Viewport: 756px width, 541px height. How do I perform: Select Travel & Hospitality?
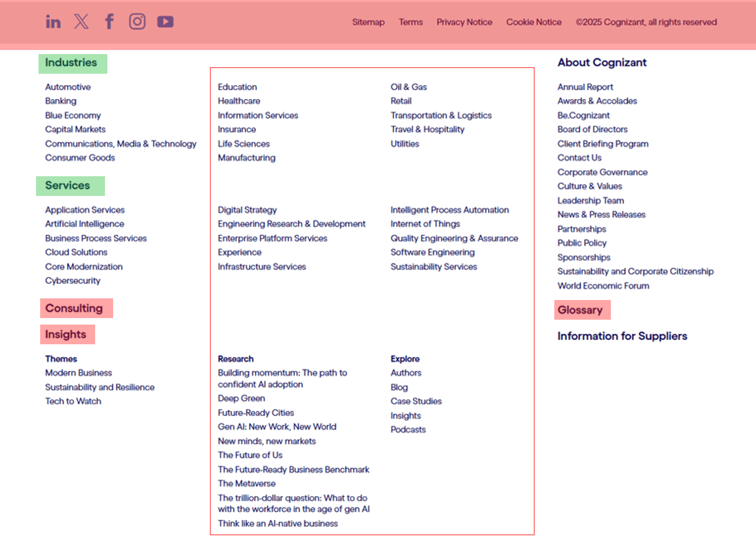428,130
